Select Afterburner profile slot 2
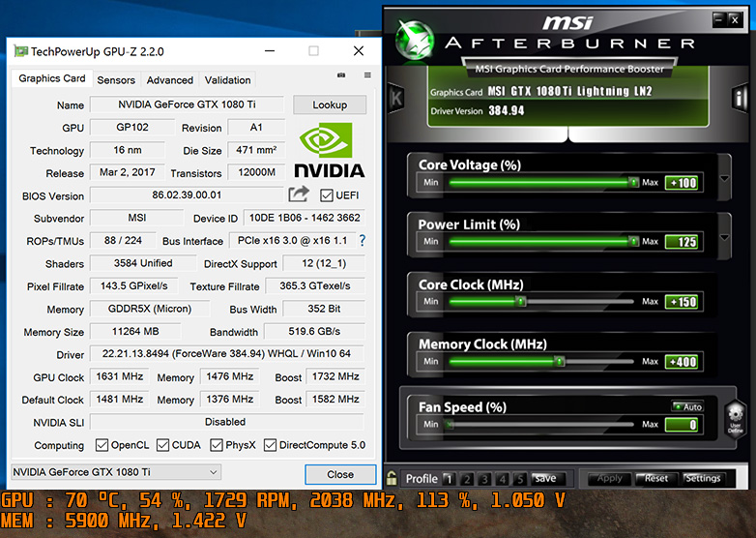This screenshot has width=756, height=538. coord(467,479)
